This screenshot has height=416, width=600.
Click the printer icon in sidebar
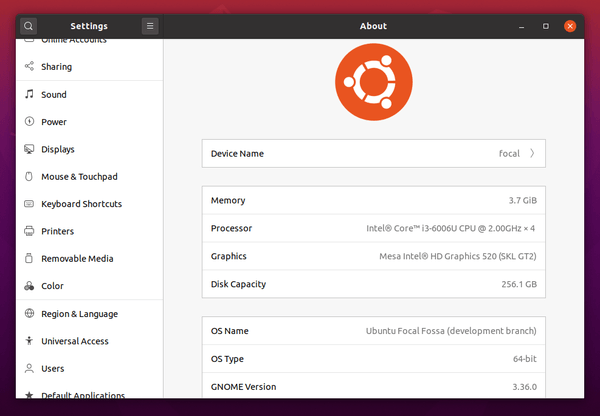(x=29, y=231)
